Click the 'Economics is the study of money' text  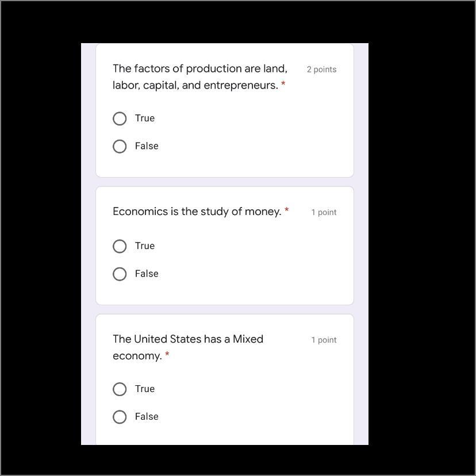[197, 212]
